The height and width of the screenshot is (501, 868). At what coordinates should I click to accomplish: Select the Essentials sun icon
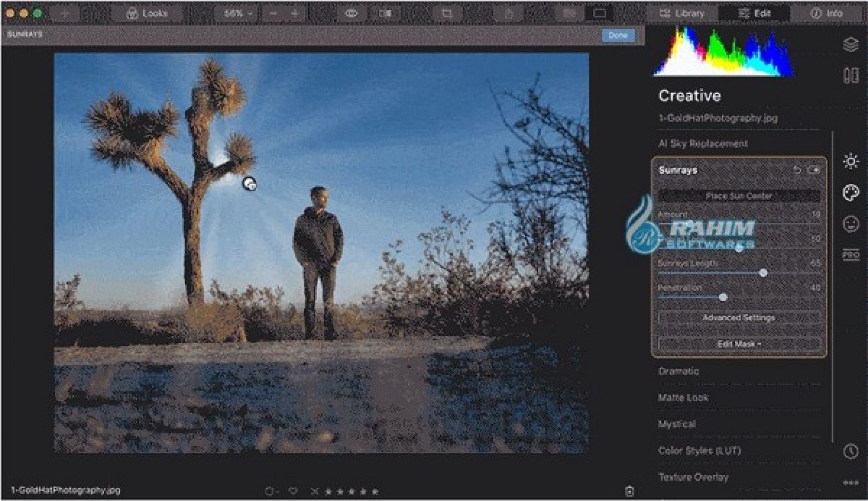coord(851,162)
